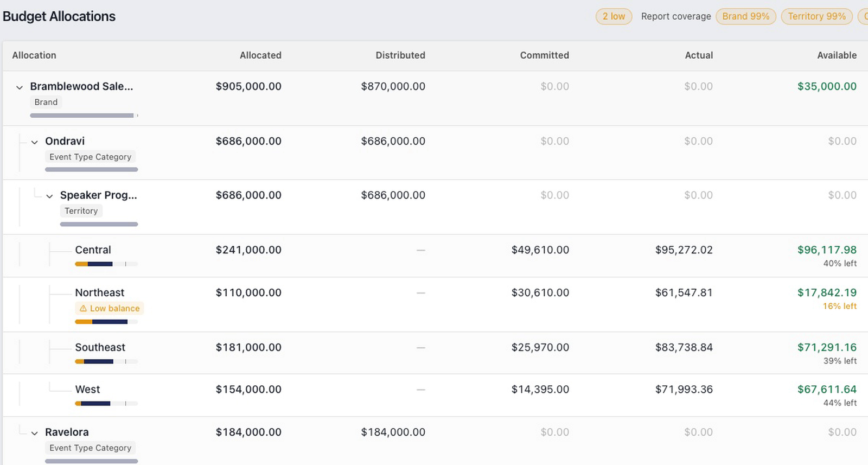Screen dimensions: 868x465
Task: Click the Southeast spend progress bar
Action: click(106, 361)
